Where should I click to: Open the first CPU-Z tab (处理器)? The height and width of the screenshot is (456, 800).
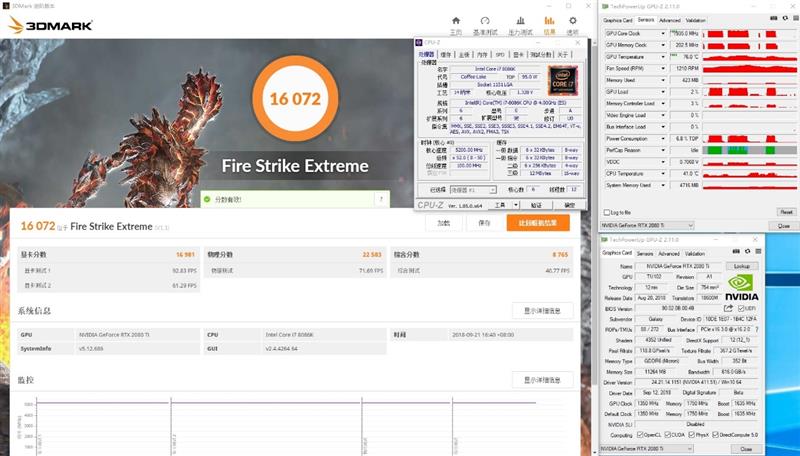pos(427,55)
